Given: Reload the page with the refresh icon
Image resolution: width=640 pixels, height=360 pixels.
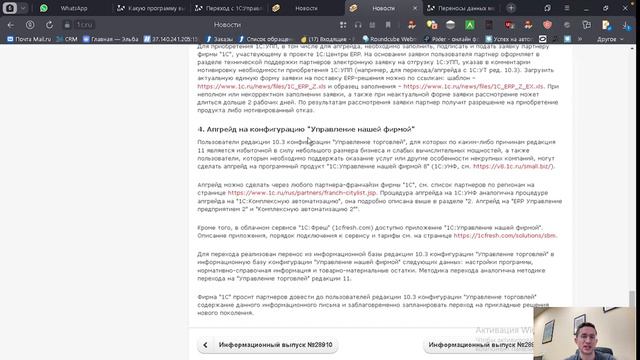Looking at the screenshot, I should (x=49, y=25).
